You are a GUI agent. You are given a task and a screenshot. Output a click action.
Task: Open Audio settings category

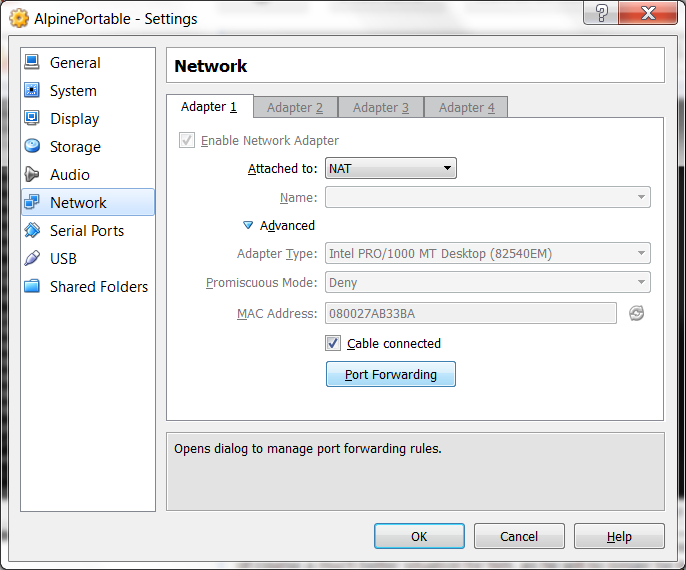[88, 175]
